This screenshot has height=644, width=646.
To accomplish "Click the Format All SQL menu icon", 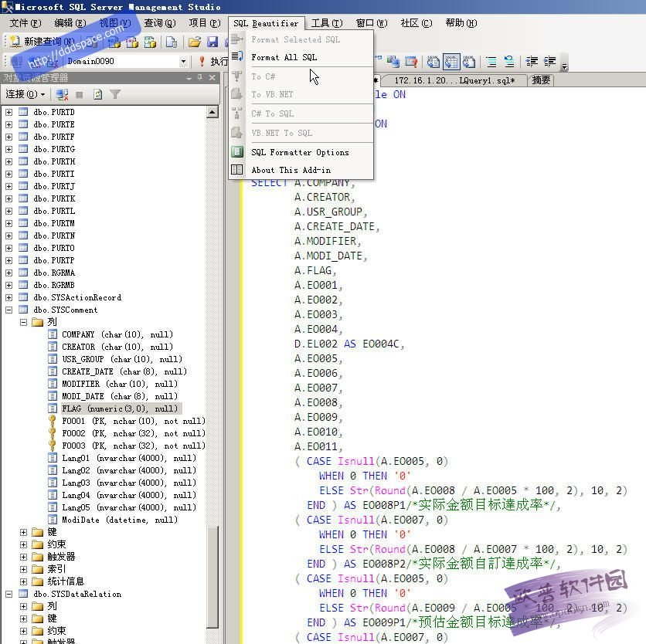I will click(x=237, y=56).
